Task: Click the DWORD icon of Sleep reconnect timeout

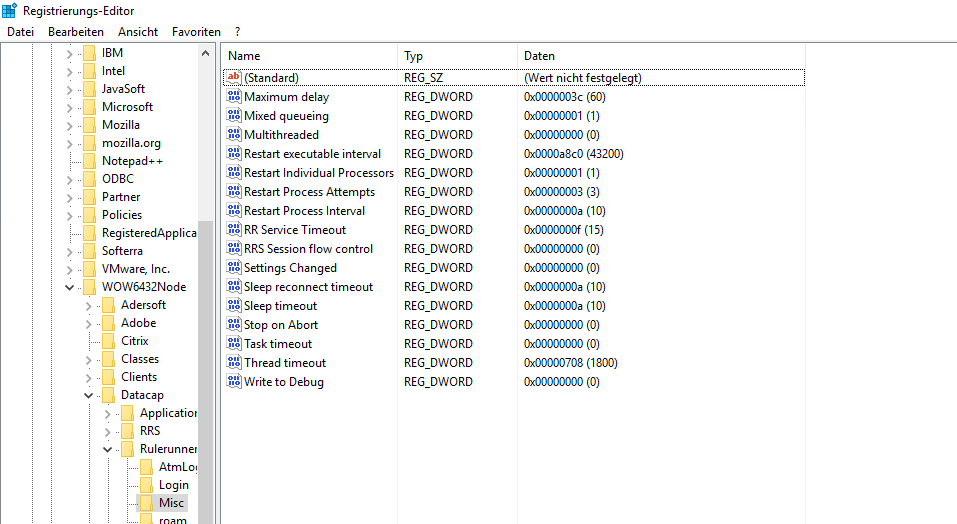Action: pyautogui.click(x=233, y=286)
